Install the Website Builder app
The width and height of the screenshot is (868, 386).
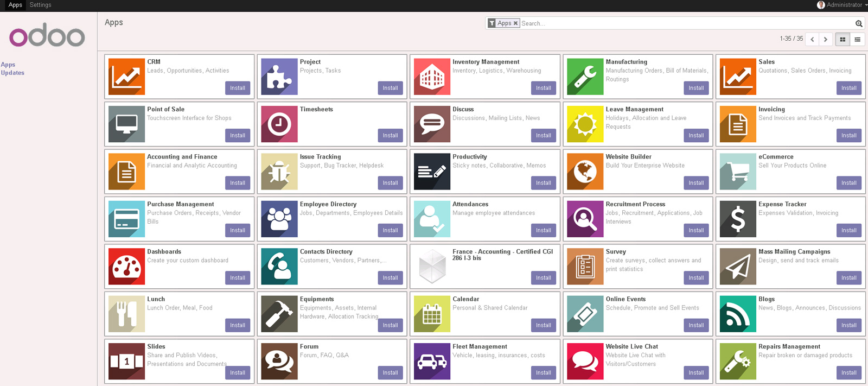(x=696, y=183)
